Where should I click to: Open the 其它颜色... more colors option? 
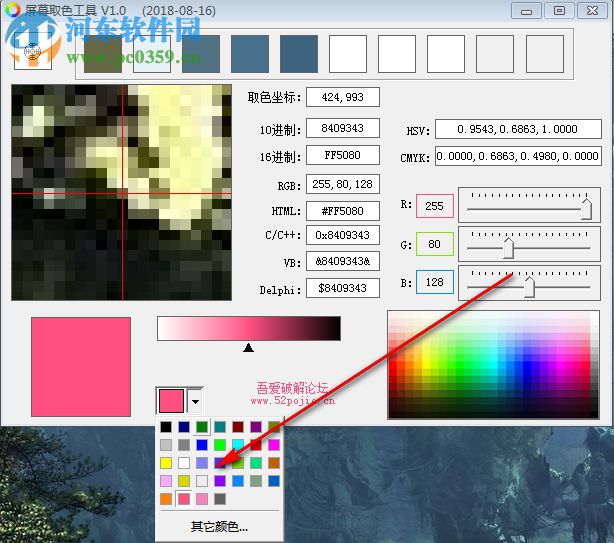click(219, 527)
